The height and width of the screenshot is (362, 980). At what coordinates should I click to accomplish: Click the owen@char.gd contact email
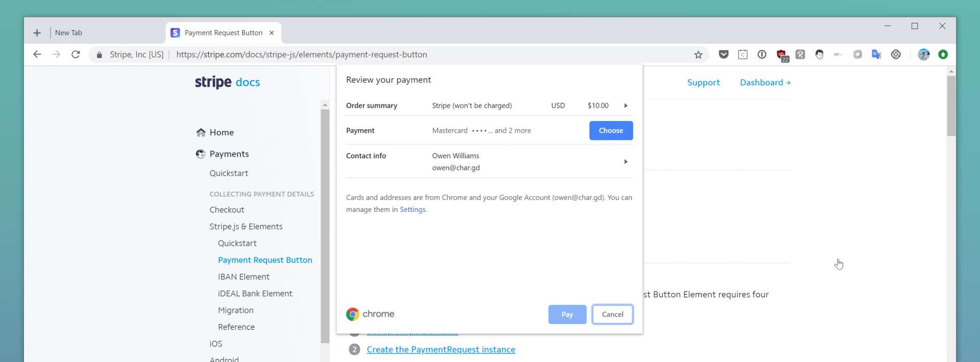click(x=456, y=167)
